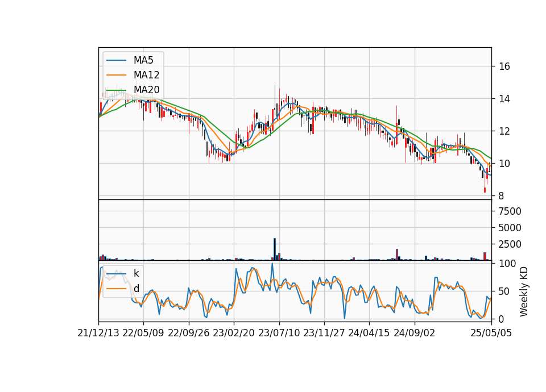Click the 23/02/20 date tick label

tap(234, 333)
